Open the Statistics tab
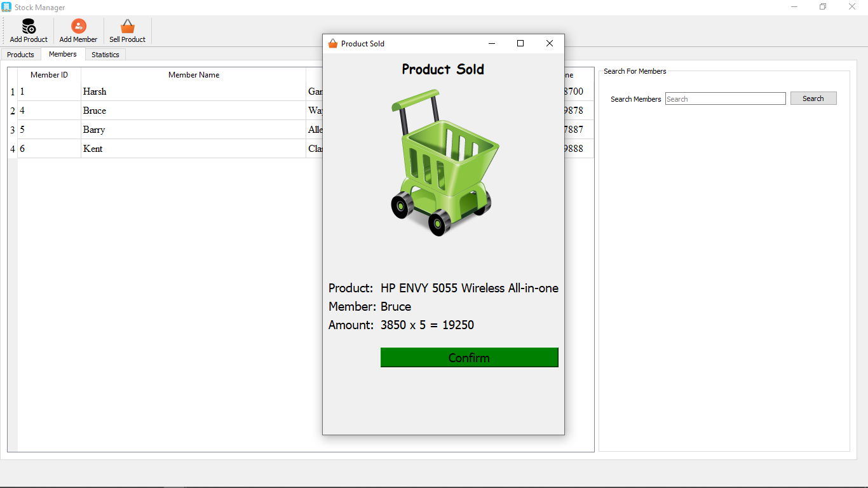868x488 pixels. tap(105, 55)
